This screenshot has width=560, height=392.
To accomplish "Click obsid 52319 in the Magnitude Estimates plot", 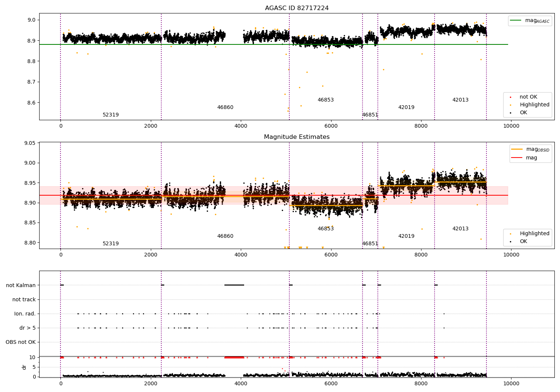I will pyautogui.click(x=111, y=243).
